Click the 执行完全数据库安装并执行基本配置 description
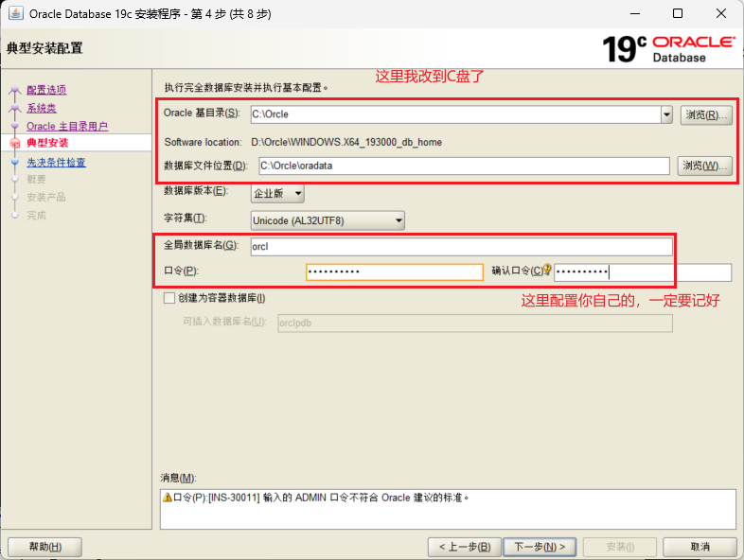Screen dimensions: 744x560 pyautogui.click(x=246, y=88)
